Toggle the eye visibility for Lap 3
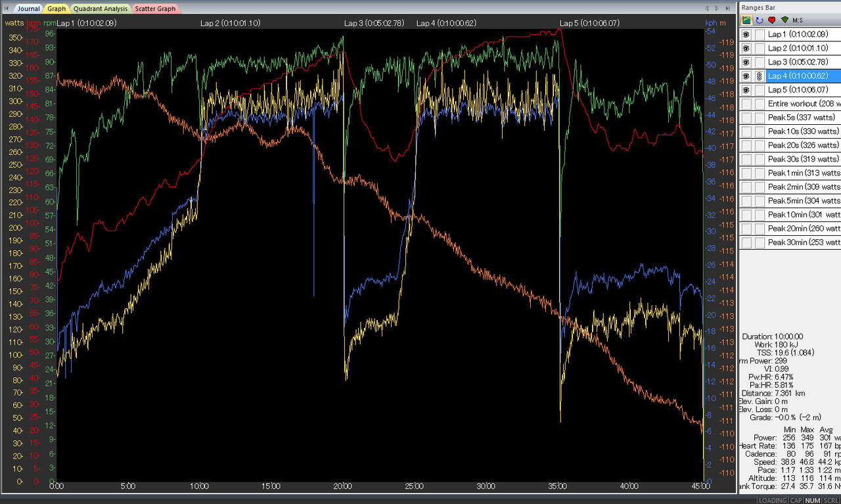 746,62
